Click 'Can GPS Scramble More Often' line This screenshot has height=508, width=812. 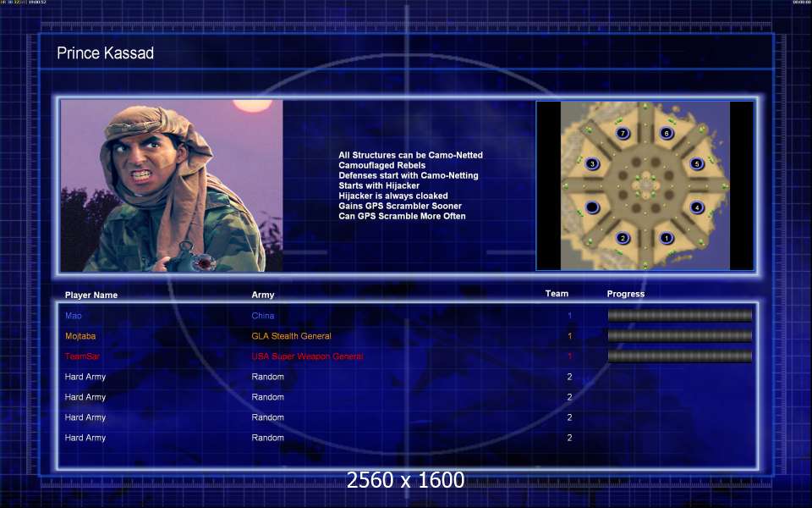click(x=402, y=216)
